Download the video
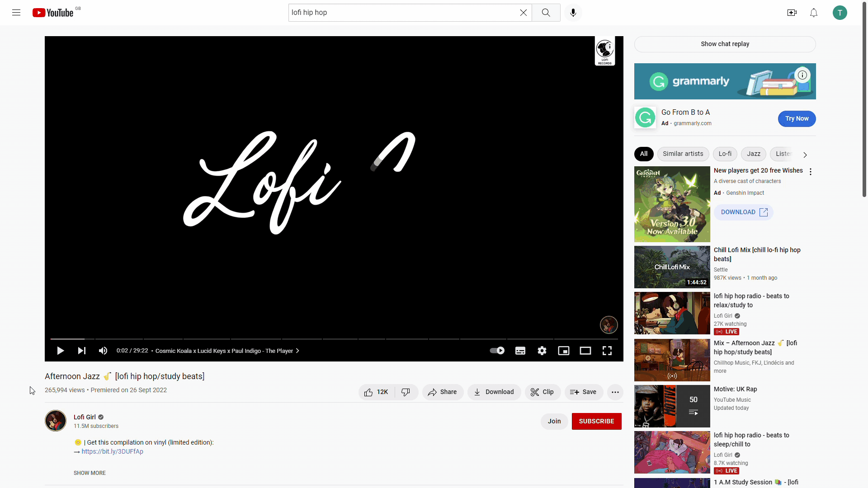 pyautogui.click(x=494, y=392)
